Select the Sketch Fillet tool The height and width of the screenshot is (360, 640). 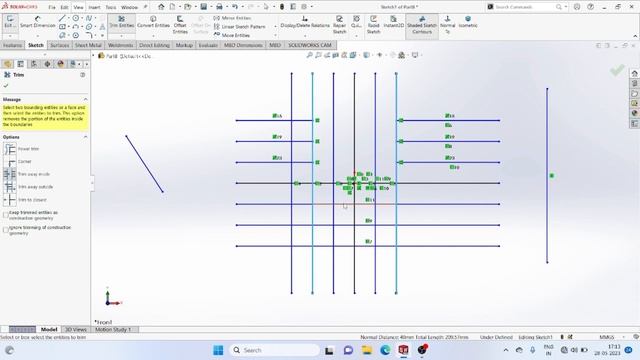[x=89, y=36]
